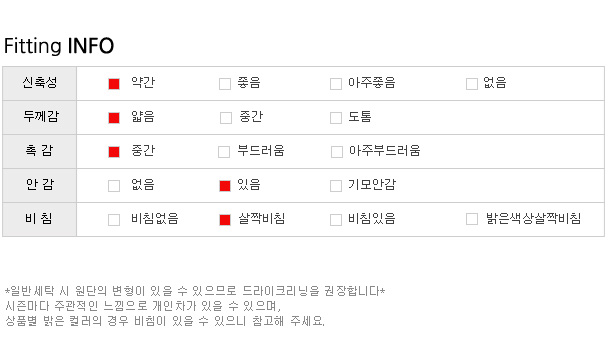Uncheck the red 약간 checkbox

pos(114,84)
